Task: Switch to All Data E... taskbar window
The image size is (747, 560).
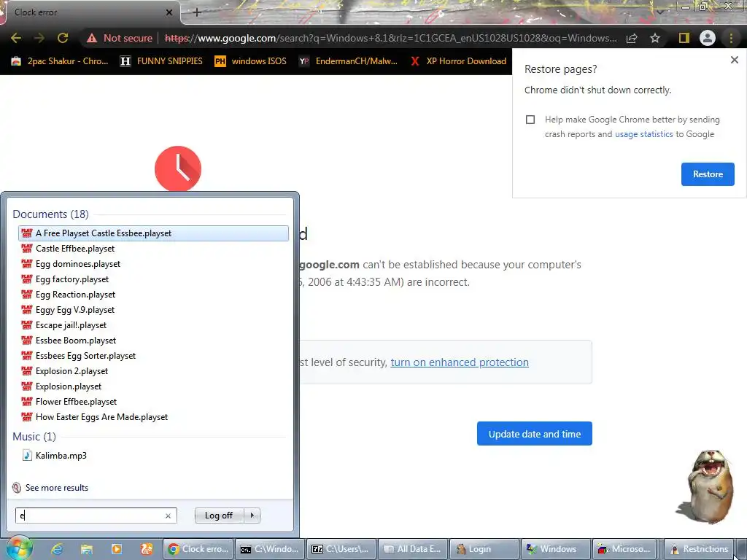Action: pyautogui.click(x=413, y=549)
